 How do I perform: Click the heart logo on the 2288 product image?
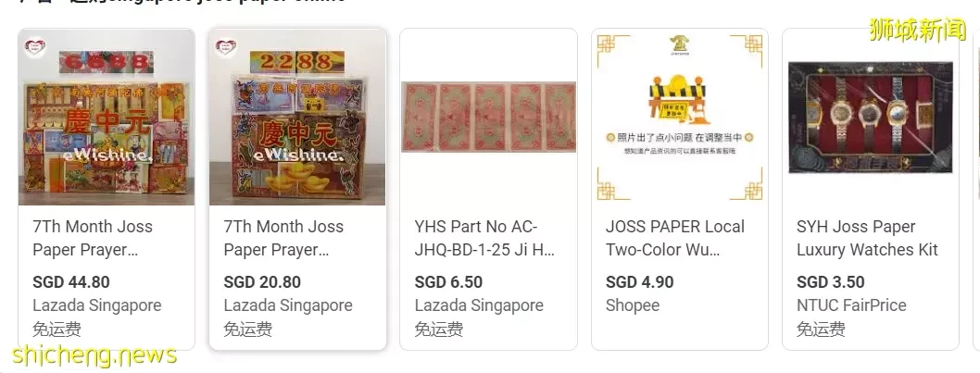click(226, 47)
